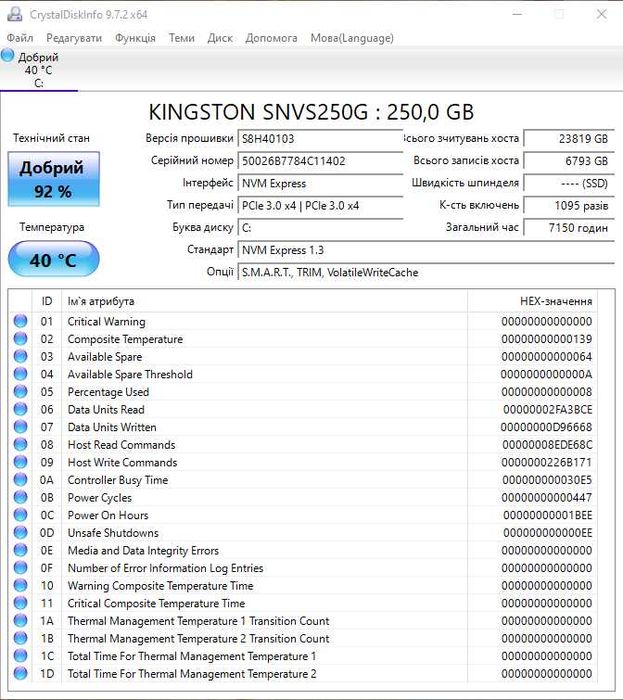Click status orb for Temperature 1 Transition Count

(x=21, y=621)
